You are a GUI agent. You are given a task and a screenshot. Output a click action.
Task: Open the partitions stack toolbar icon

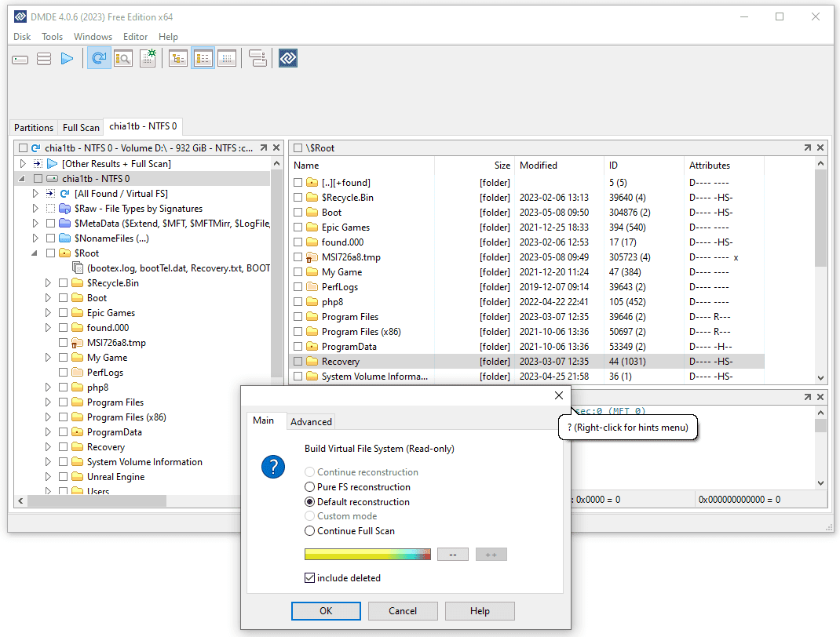[x=44, y=58]
